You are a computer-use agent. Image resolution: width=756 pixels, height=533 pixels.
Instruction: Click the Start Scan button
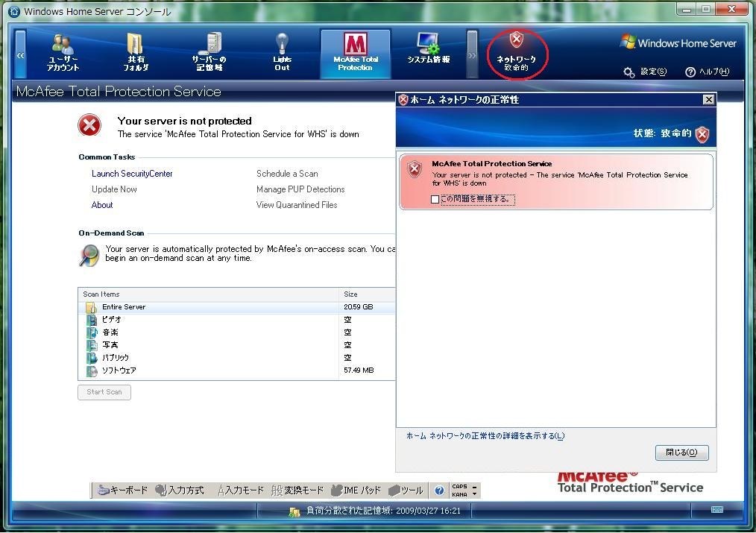click(104, 392)
